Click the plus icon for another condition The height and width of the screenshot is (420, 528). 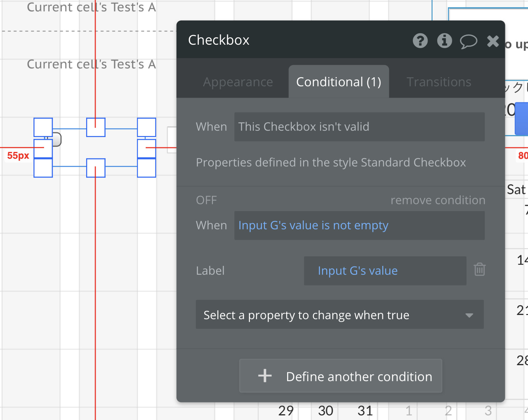(265, 376)
